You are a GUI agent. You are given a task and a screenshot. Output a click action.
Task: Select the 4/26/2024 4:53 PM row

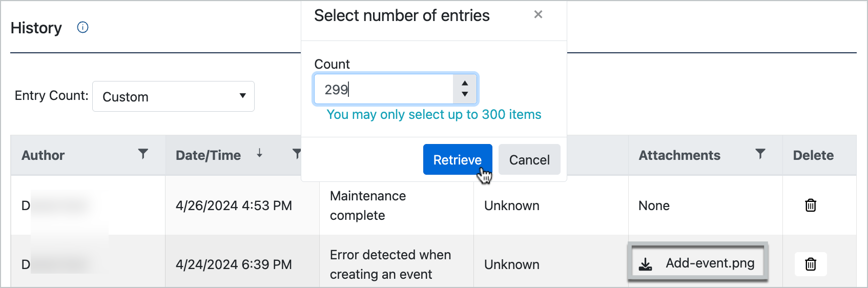[x=234, y=205]
